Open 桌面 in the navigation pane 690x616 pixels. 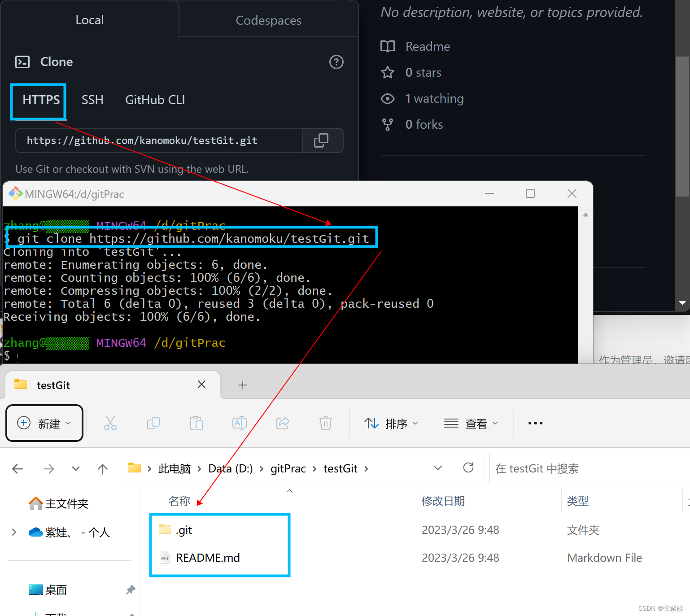tap(48, 590)
